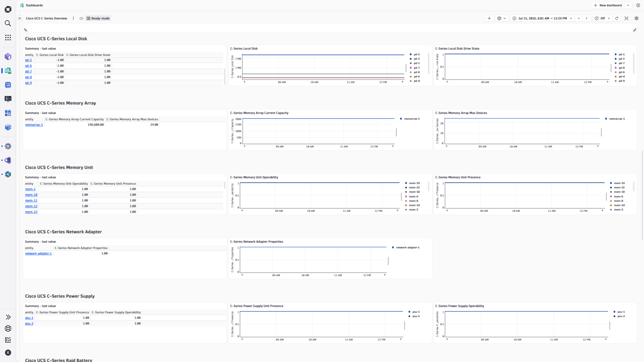644x362 pixels.
Task: Click the cloud sync status icon
Action: (81, 18)
